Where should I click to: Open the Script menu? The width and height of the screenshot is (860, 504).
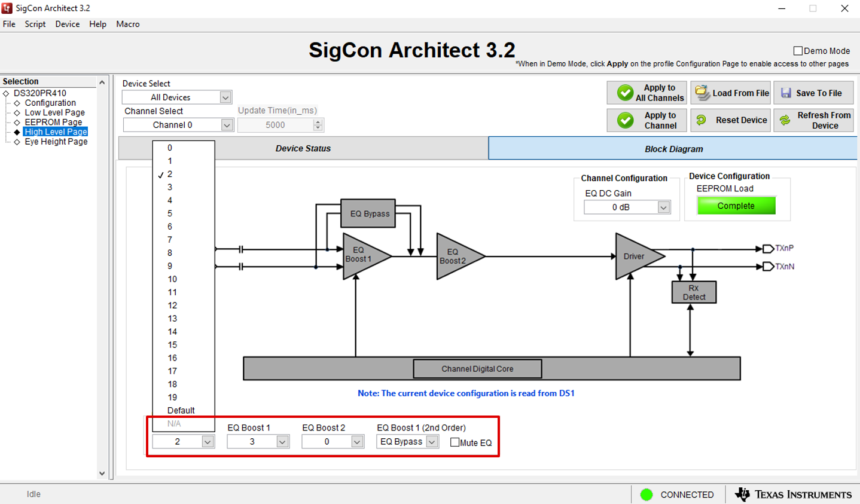(35, 24)
